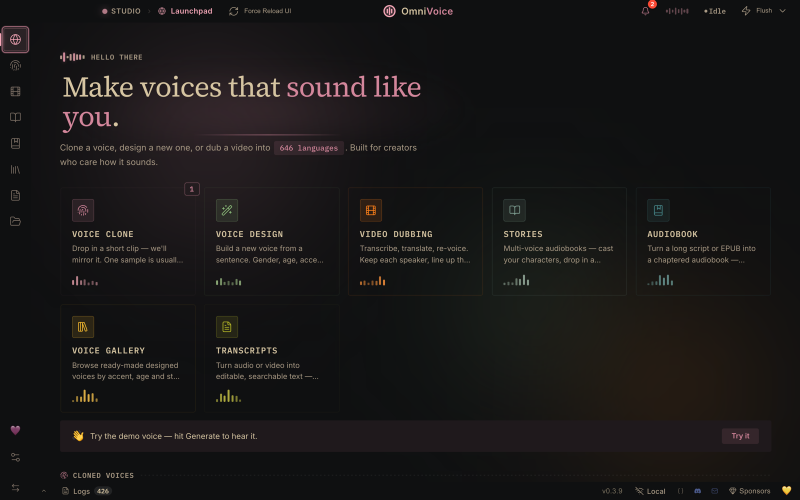Click the Transcripts card document icon
Screen dimensions: 800x500
pos(227,327)
